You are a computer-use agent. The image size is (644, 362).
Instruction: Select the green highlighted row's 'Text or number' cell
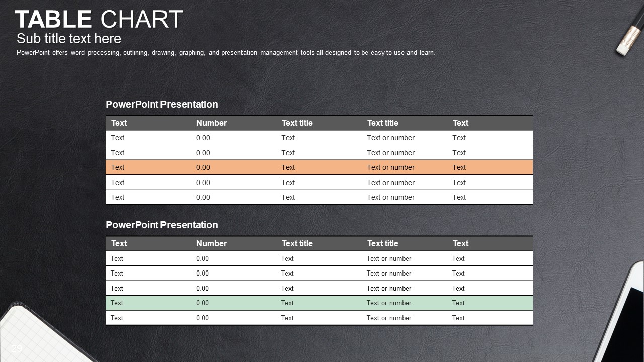pos(389,303)
